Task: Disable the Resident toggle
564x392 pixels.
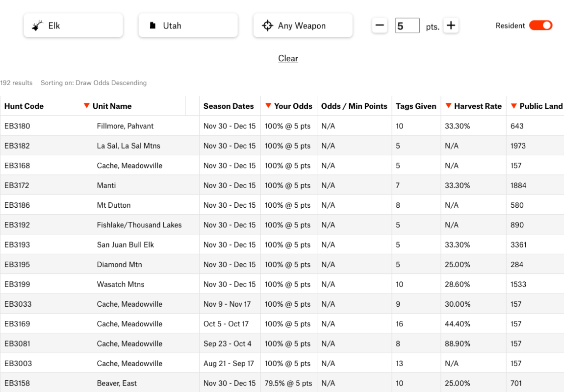Action: coord(540,25)
